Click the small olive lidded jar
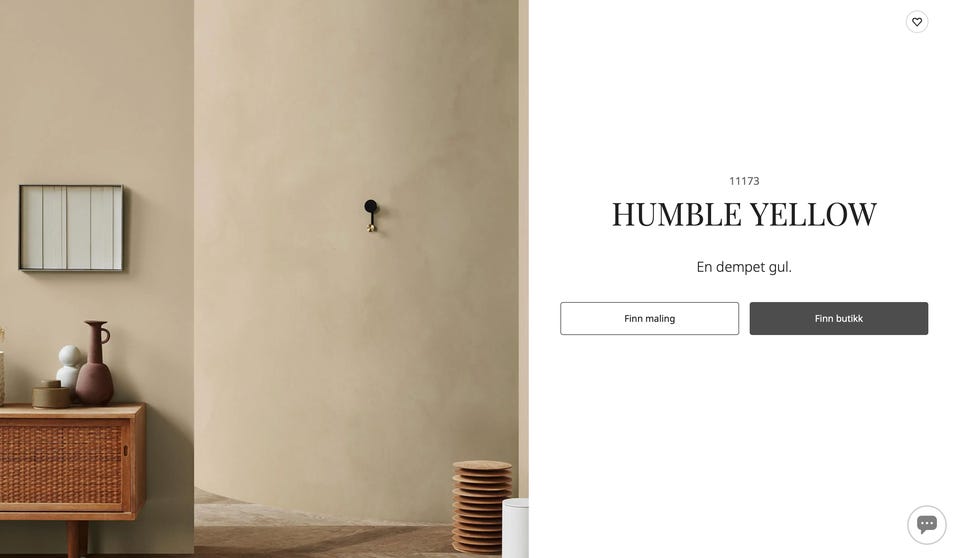The width and height of the screenshot is (960, 558). pyautogui.click(x=51, y=394)
